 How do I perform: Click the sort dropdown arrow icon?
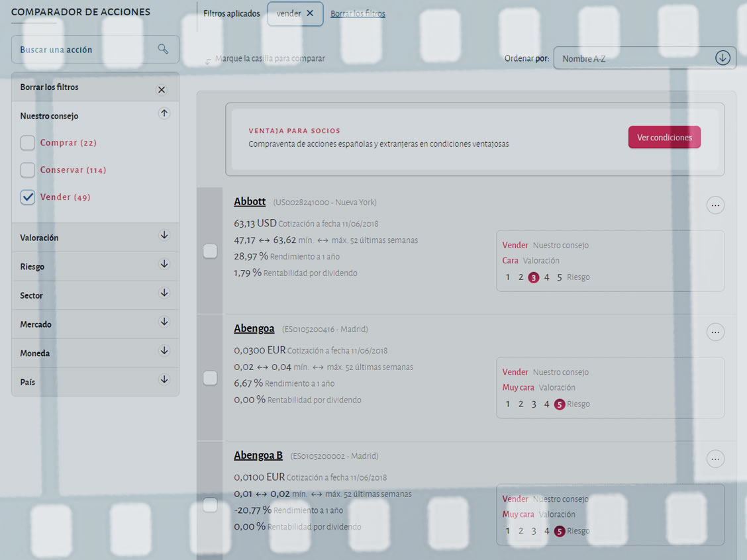click(x=722, y=58)
